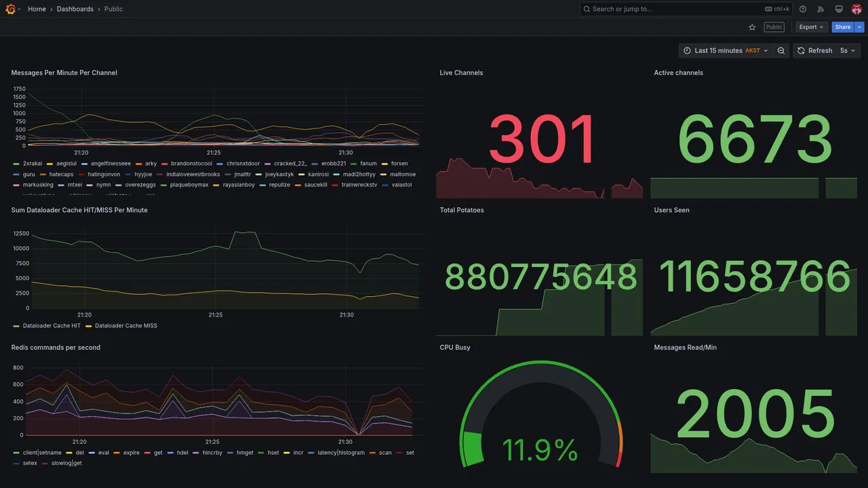Go to Dashboards breadcrumb
868x488 pixels.
click(75, 9)
